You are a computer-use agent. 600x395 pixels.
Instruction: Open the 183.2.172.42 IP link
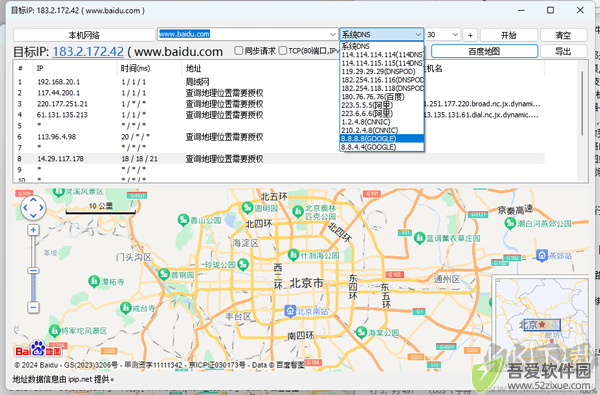88,52
